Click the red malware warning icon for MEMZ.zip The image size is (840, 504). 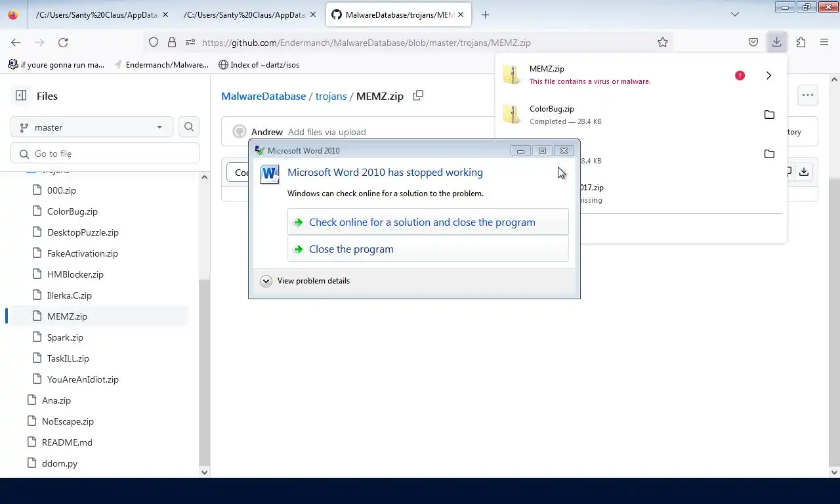point(740,75)
